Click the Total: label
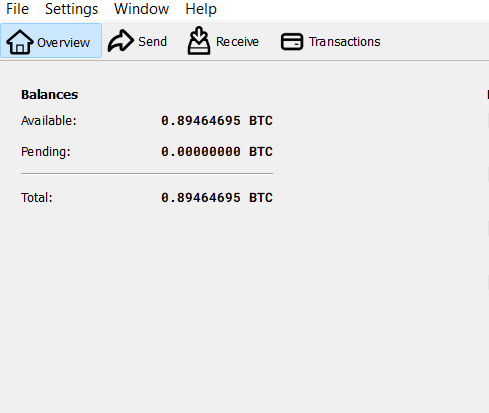The height and width of the screenshot is (413, 489). click(37, 198)
